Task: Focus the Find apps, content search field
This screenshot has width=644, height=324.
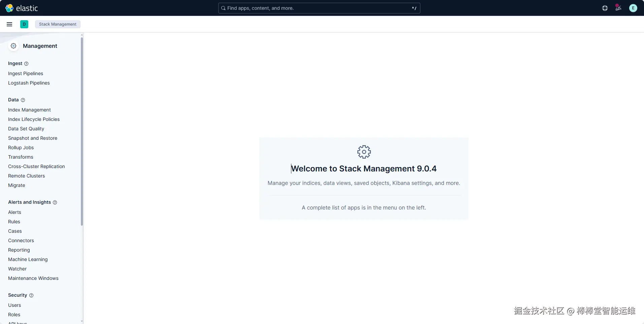Action: point(319,8)
